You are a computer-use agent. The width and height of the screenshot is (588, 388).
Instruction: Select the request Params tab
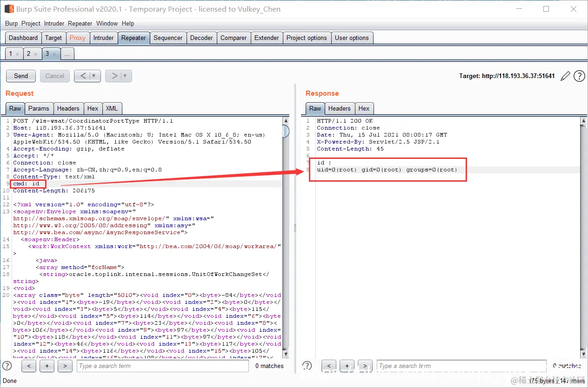[x=39, y=108]
